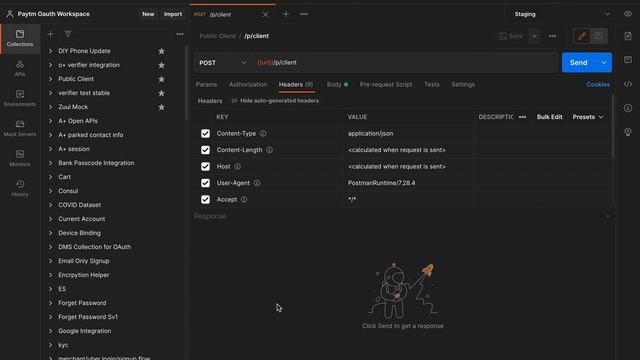Open the Monitors sidebar panel
Viewport: 640px width, 360px height.
click(20, 158)
